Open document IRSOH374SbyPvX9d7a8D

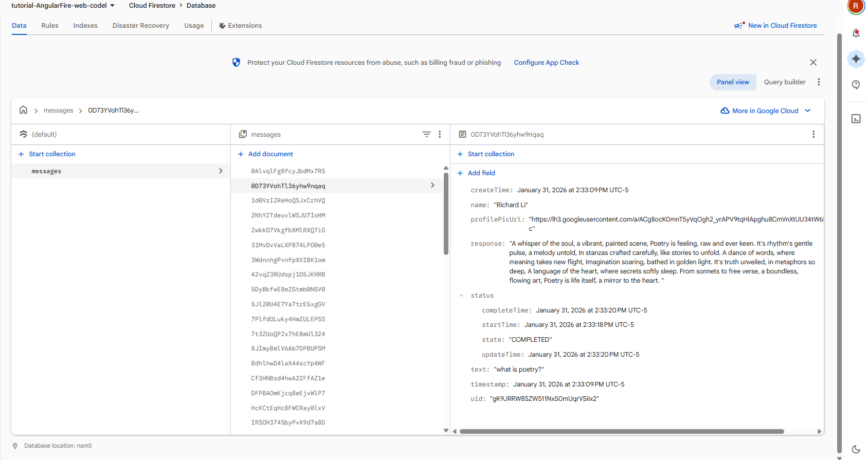coord(288,422)
